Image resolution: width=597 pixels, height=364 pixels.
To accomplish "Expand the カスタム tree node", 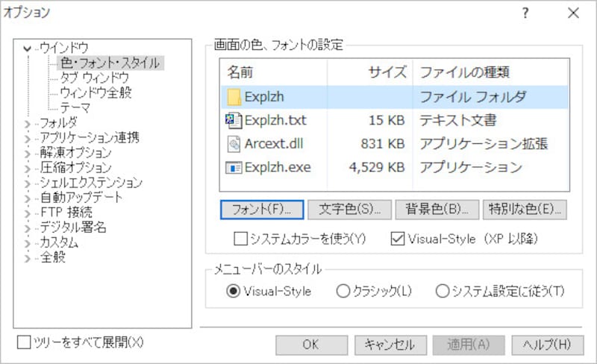I will click(x=27, y=243).
